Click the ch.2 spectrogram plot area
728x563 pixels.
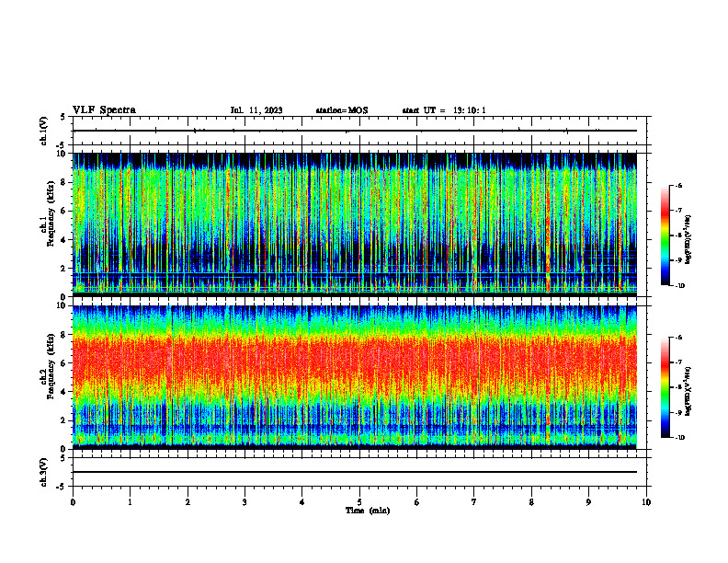click(355, 377)
